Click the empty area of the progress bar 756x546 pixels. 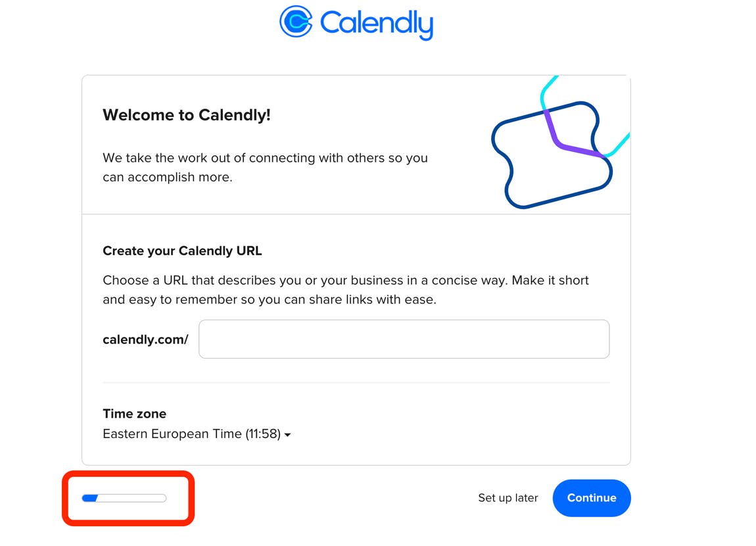coord(138,498)
